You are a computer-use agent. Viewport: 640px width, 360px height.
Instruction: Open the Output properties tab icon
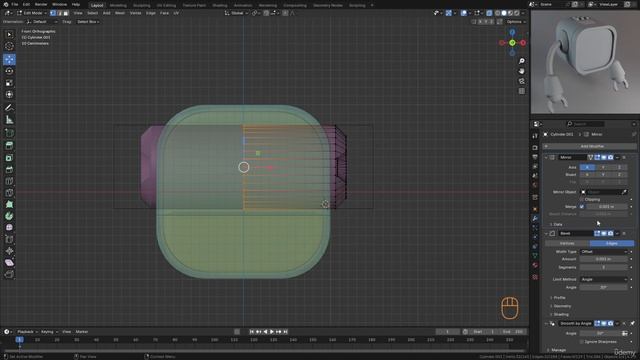[535, 157]
